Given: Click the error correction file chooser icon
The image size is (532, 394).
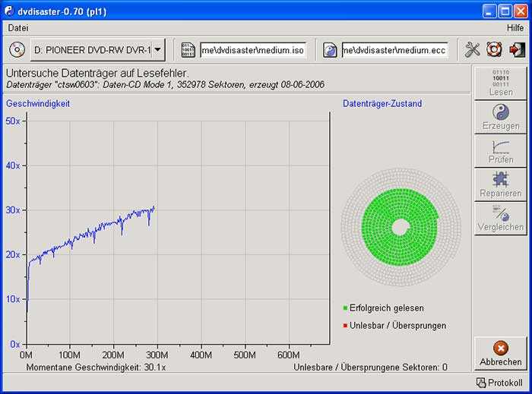Looking at the screenshot, I should point(329,50).
